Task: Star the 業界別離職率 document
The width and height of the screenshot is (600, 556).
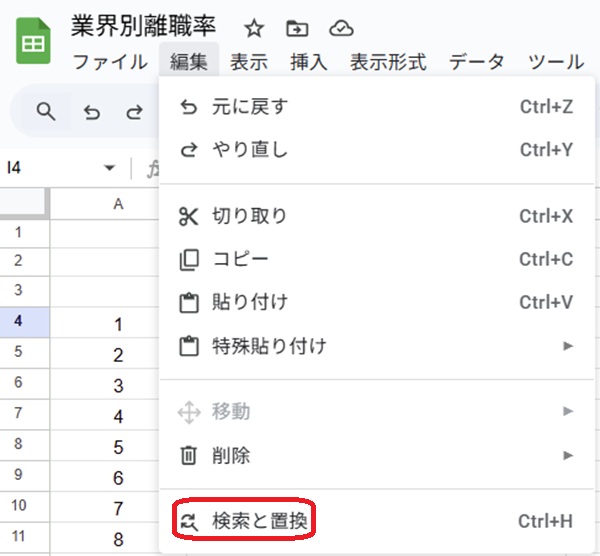Action: click(x=254, y=29)
